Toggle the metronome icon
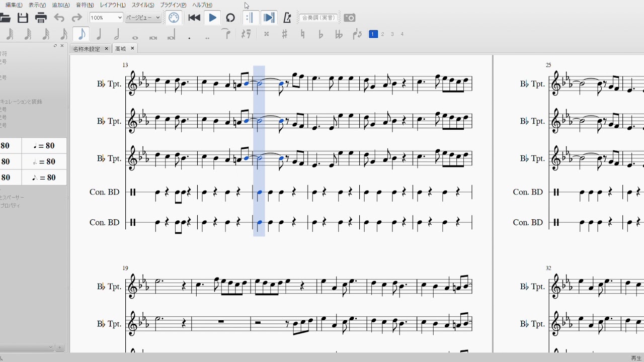The width and height of the screenshot is (644, 362). click(x=287, y=18)
